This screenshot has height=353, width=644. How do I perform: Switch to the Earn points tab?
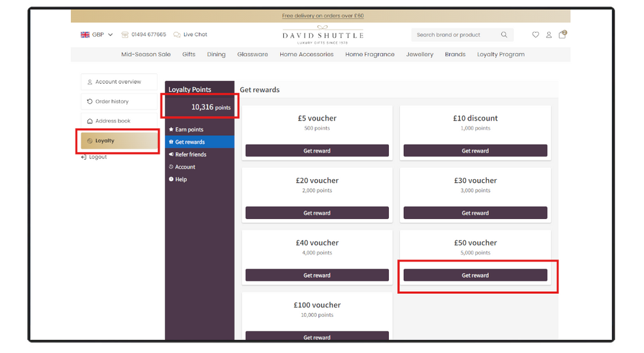(x=189, y=129)
